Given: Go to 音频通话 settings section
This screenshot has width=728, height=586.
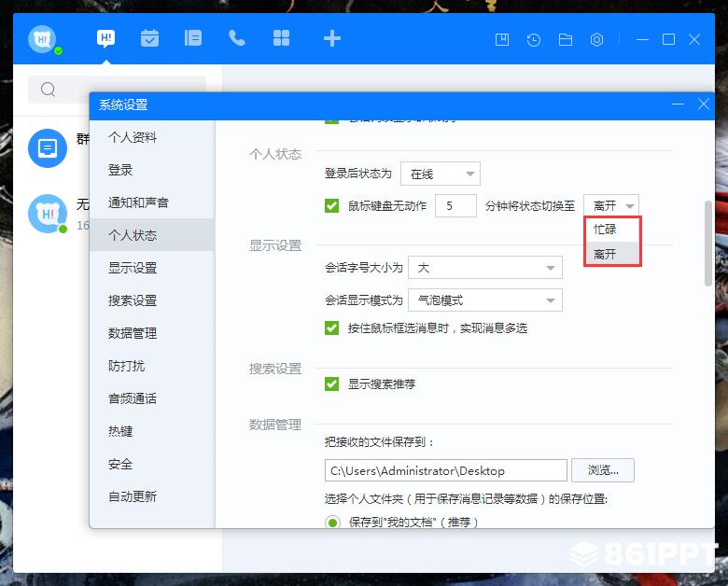Looking at the screenshot, I should [152, 398].
